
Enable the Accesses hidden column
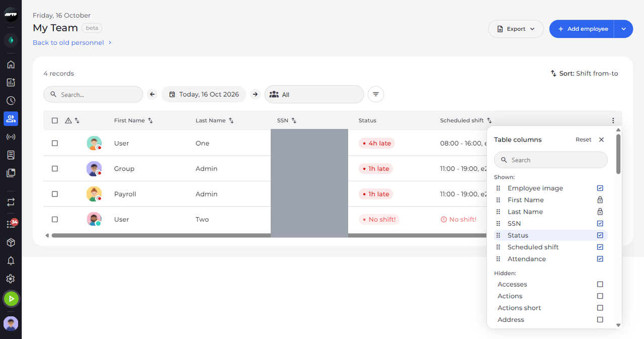pos(600,284)
